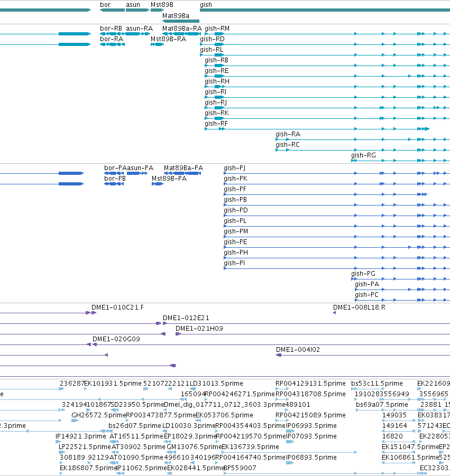Select EST label 16820

(x=392, y=436)
